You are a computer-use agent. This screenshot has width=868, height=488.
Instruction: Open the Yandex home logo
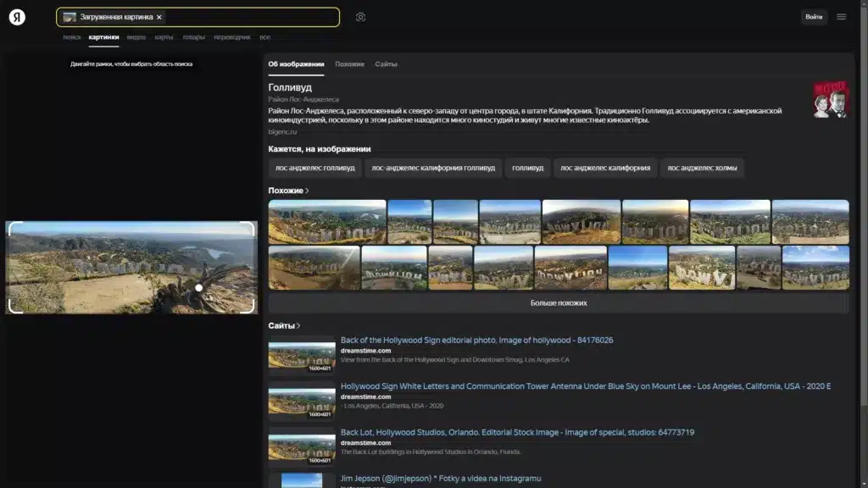[17, 17]
